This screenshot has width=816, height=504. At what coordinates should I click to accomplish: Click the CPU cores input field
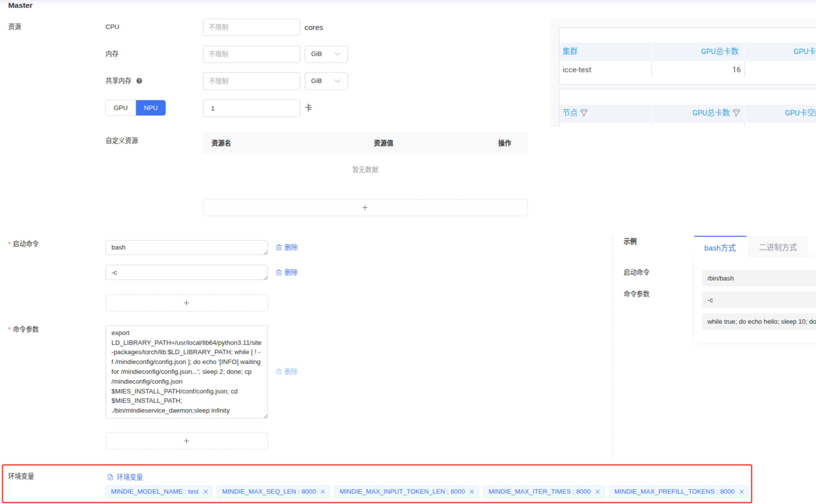coord(251,27)
